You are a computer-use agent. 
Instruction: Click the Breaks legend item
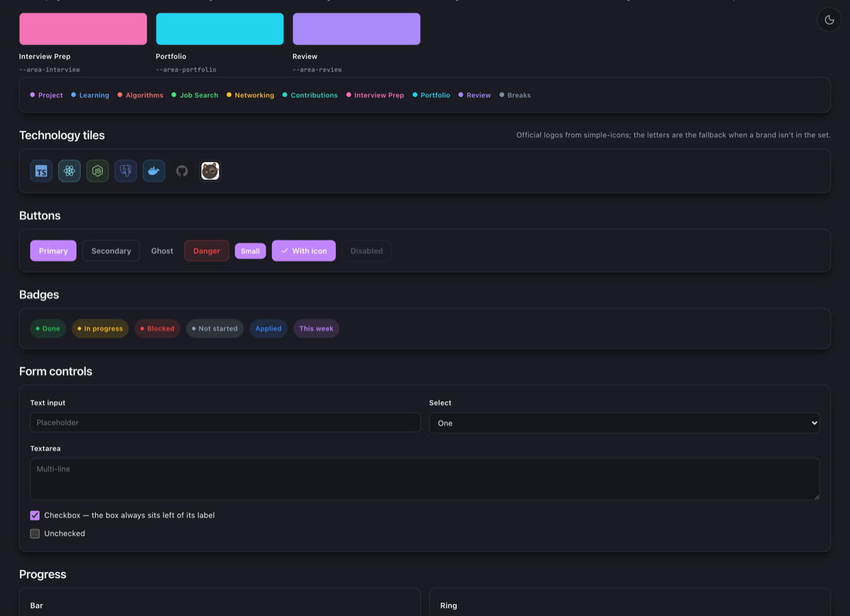pos(515,95)
